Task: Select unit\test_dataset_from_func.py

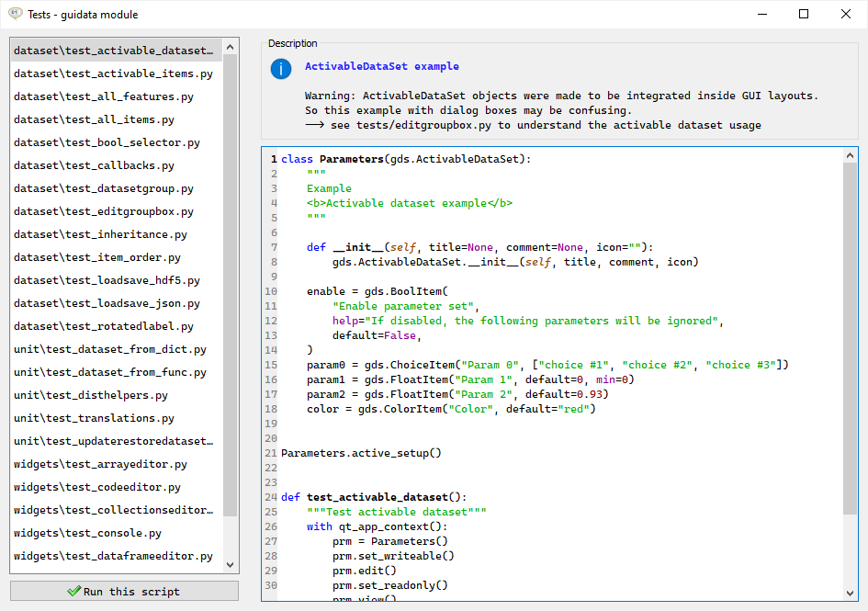Action: (117, 372)
